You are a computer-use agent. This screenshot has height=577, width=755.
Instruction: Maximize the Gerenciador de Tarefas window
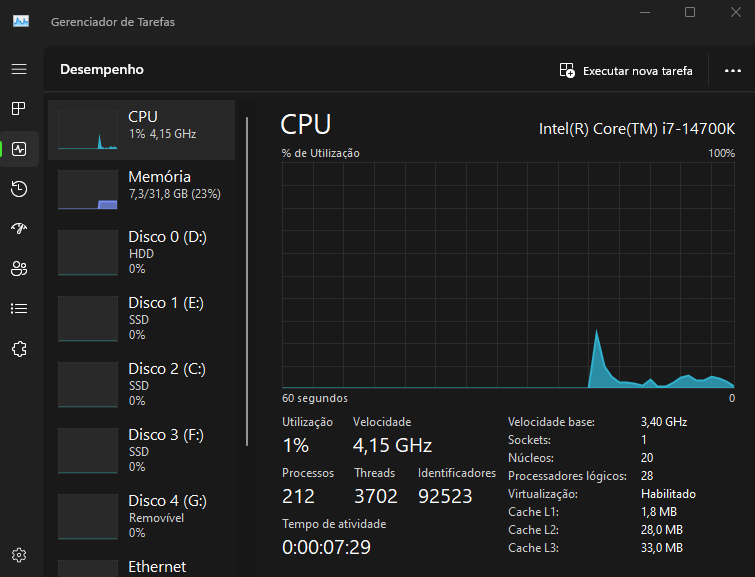(690, 12)
